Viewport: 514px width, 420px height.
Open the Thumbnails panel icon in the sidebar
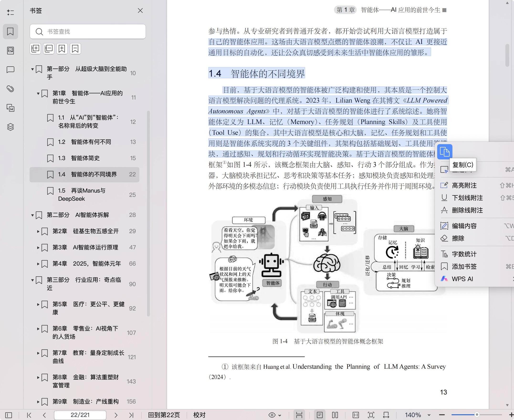pos(10,50)
